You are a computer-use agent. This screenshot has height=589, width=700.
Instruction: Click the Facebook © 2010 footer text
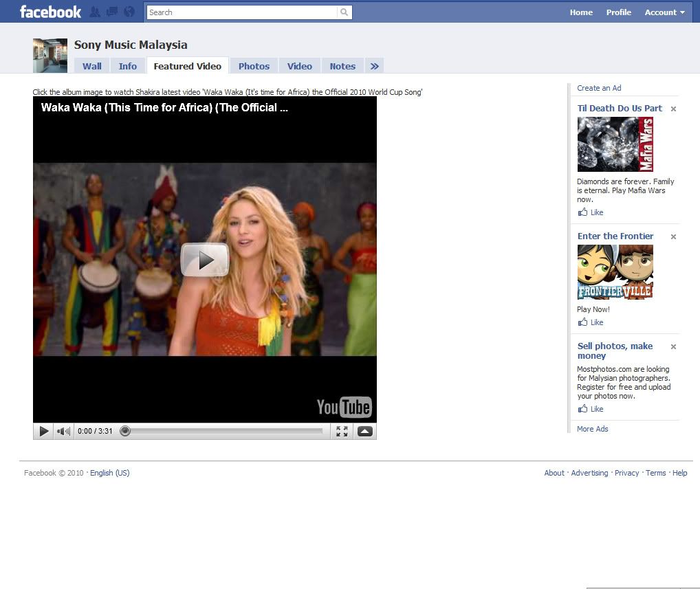[x=54, y=473]
